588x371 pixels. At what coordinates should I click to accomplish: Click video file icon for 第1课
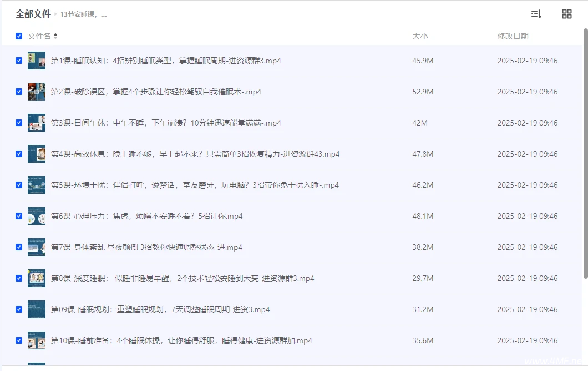coord(37,61)
